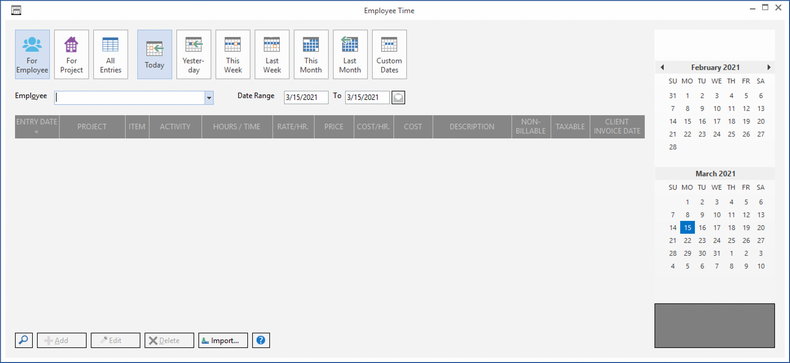Filter entries to This Month
Screen dimensions: 790x363
click(311, 54)
